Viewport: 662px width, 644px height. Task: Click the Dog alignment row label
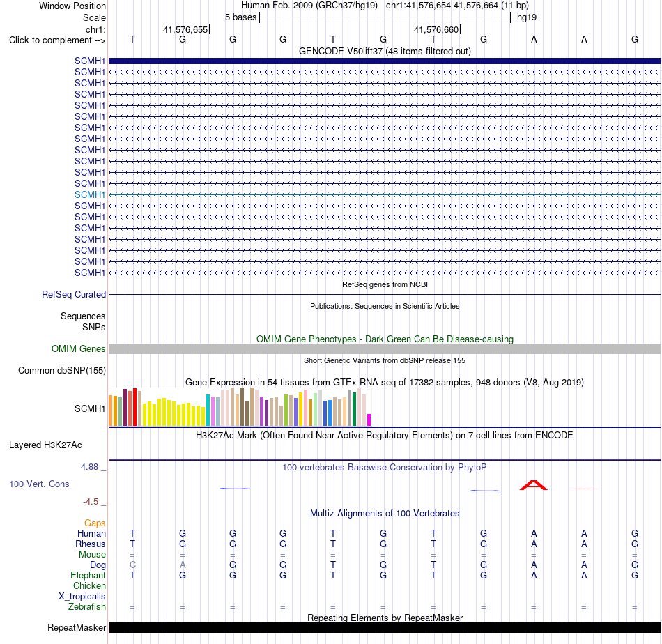click(98, 565)
